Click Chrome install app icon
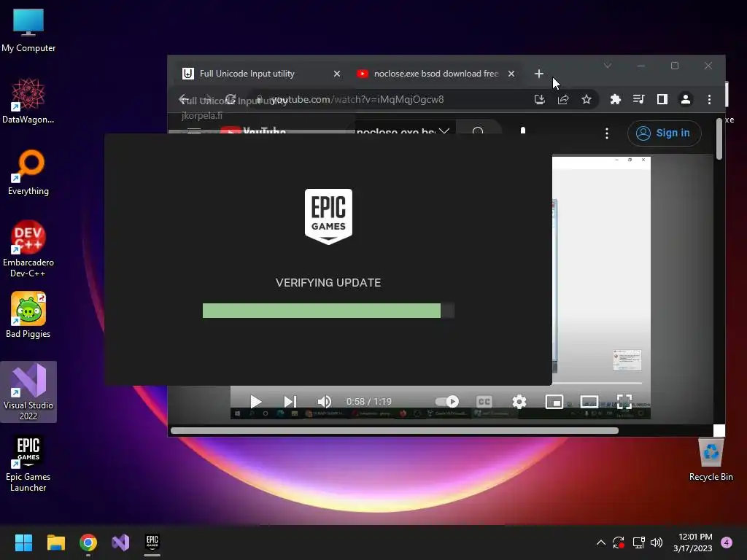 click(x=539, y=99)
